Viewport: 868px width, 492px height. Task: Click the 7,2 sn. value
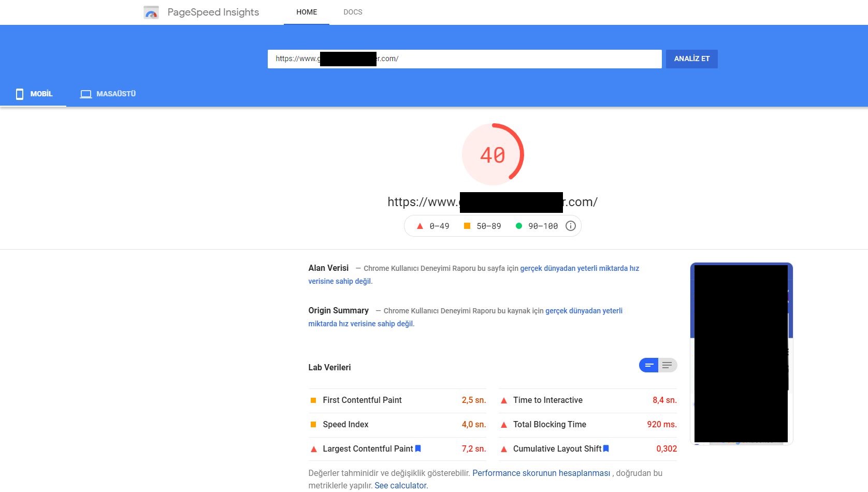[474, 449]
